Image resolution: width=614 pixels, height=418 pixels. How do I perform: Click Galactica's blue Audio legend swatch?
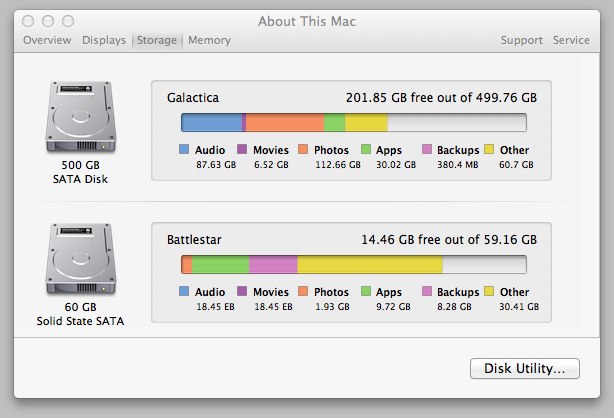184,149
